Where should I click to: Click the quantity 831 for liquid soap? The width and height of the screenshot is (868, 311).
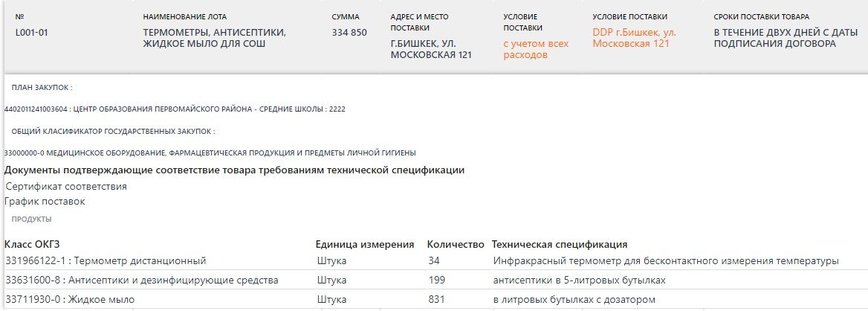coord(437,299)
